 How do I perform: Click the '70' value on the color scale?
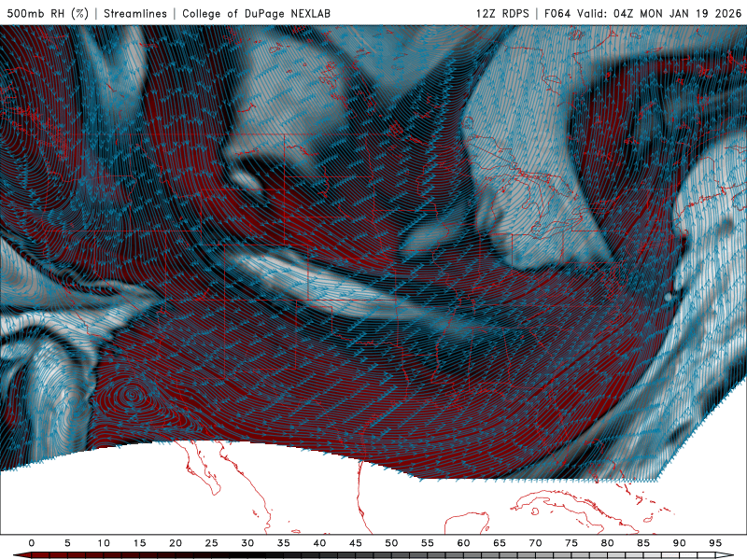point(535,543)
